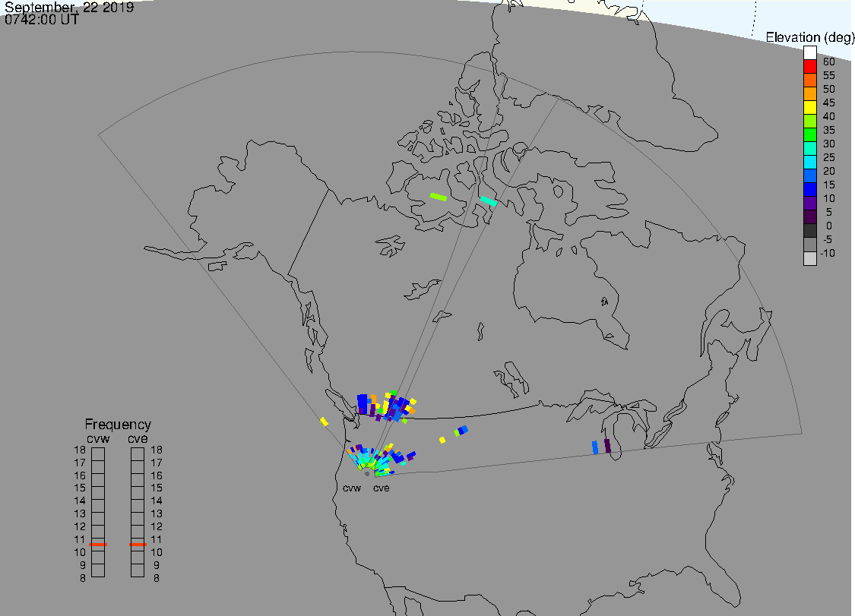Click the "cvw" radar label on the map
The image size is (855, 616).
click(352, 488)
